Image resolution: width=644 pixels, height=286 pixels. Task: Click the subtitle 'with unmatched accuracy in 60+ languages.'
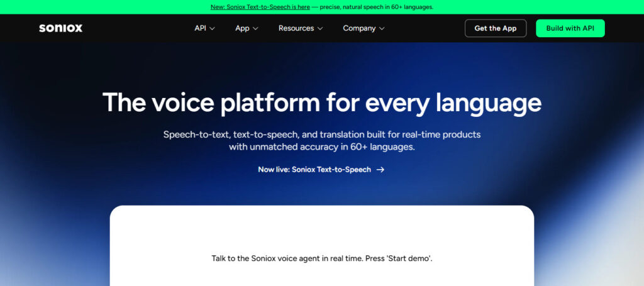[322, 147]
